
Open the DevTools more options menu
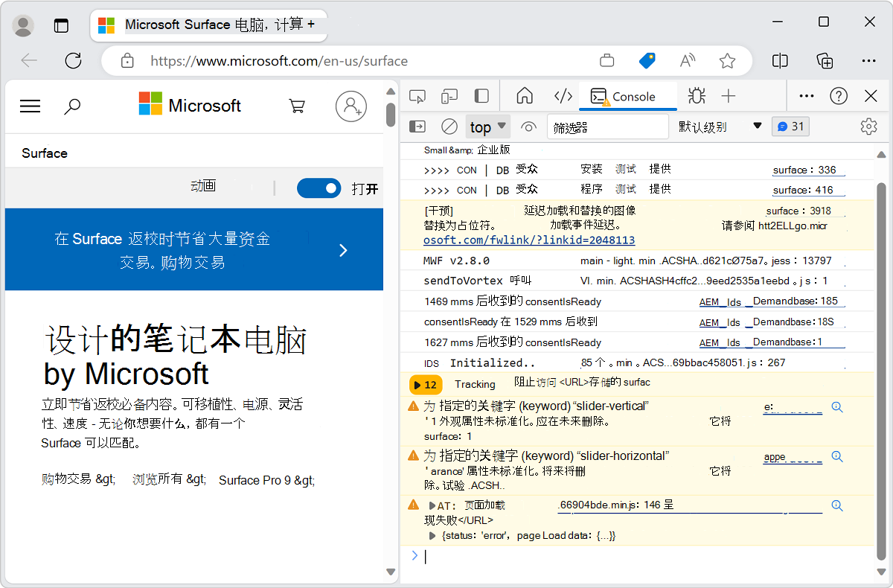pyautogui.click(x=806, y=95)
